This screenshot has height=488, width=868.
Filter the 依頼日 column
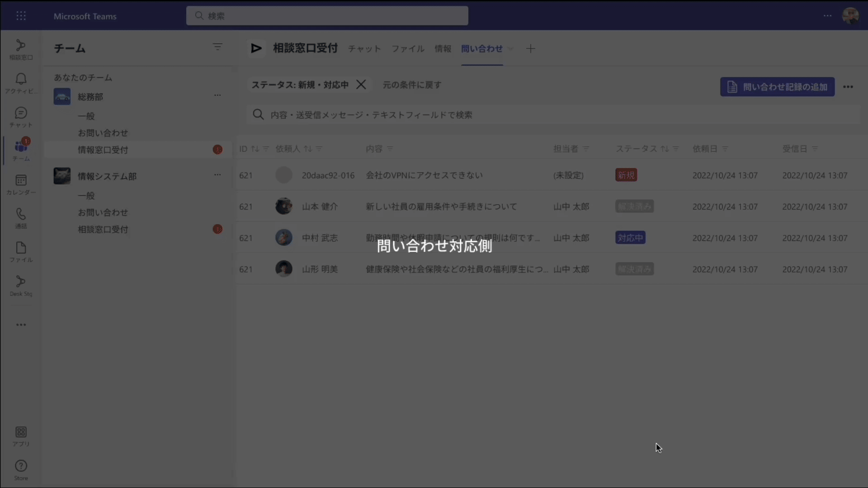tap(725, 149)
